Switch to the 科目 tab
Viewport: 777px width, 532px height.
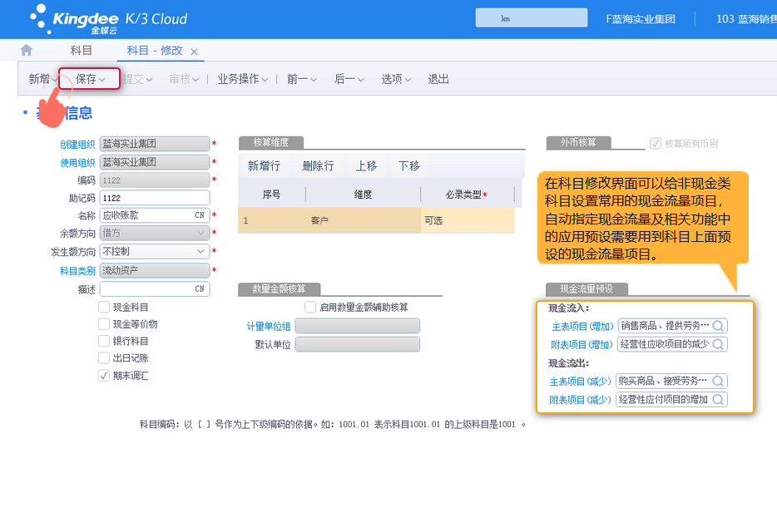[82, 51]
